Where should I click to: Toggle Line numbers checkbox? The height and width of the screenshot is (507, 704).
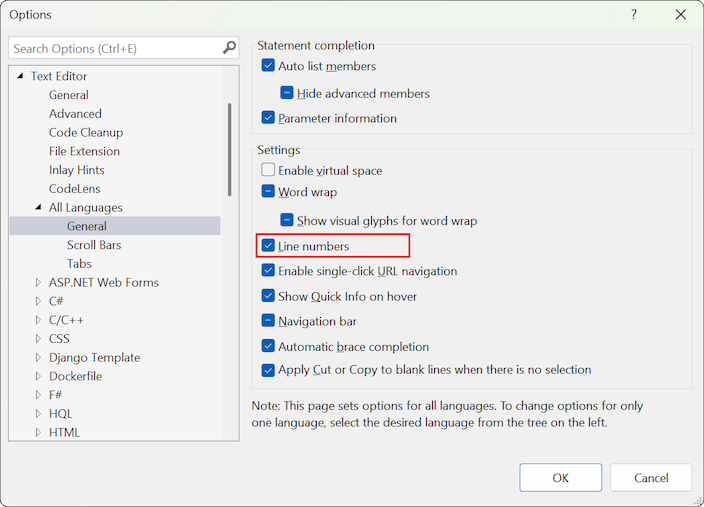(268, 246)
